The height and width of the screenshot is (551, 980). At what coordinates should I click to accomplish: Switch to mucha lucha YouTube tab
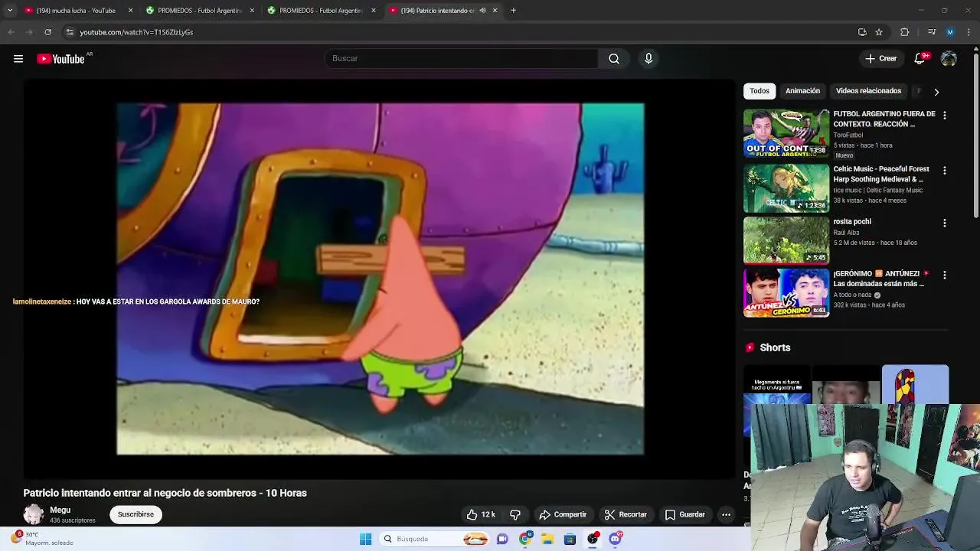pyautogui.click(x=76, y=11)
